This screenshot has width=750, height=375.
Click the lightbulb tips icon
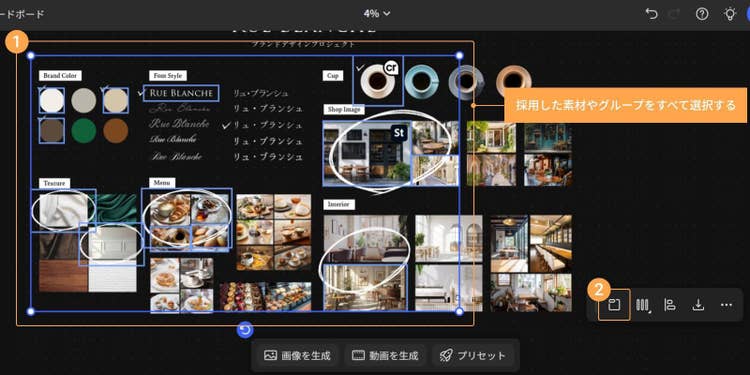(729, 14)
